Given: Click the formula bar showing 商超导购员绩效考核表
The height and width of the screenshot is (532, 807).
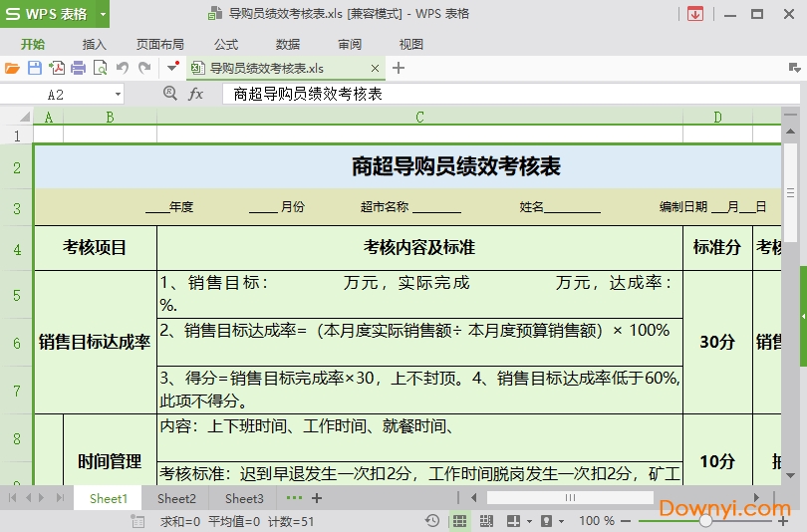Looking at the screenshot, I should click(x=511, y=95).
